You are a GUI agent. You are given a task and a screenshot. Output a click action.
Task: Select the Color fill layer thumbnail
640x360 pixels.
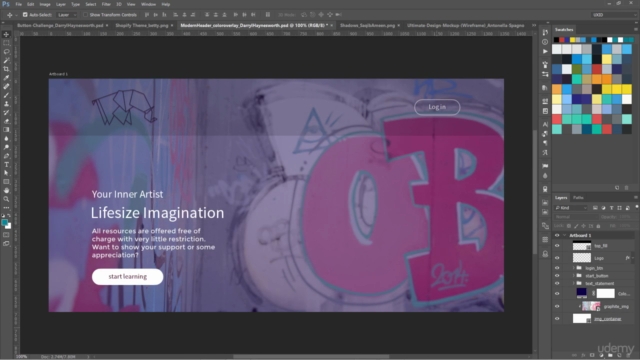582,293
